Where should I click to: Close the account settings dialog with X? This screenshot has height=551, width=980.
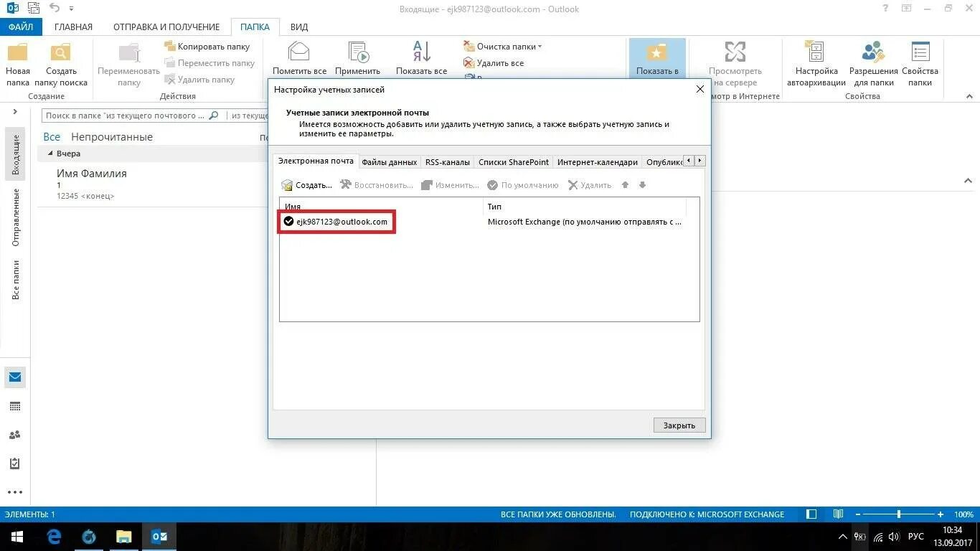[x=700, y=89]
